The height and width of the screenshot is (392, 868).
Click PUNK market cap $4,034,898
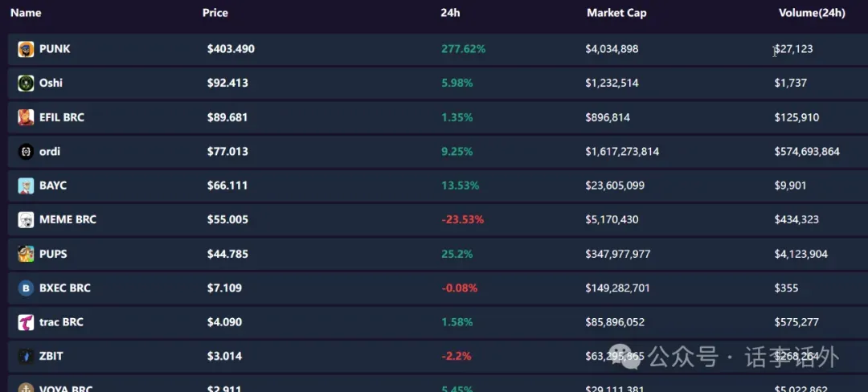point(612,49)
